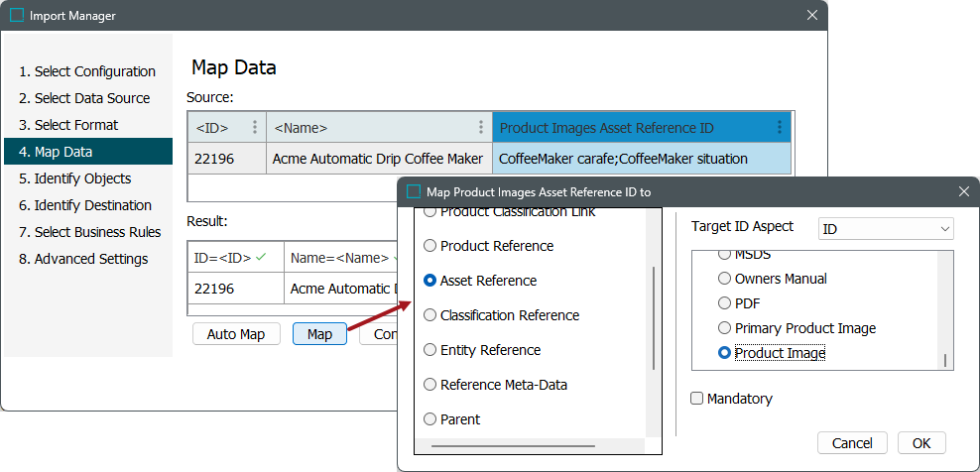
Task: Confirm mapping with the OK button
Action: point(921,442)
